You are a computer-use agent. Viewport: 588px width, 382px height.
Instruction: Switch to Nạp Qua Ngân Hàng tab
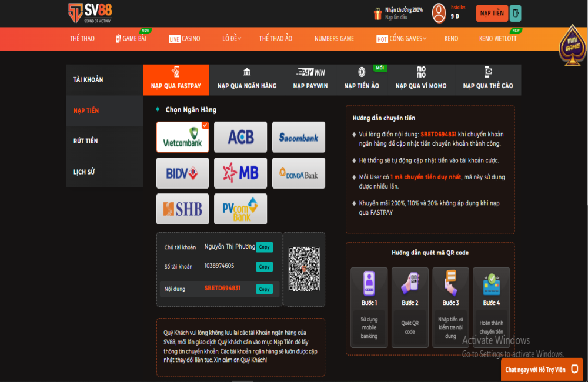(247, 80)
